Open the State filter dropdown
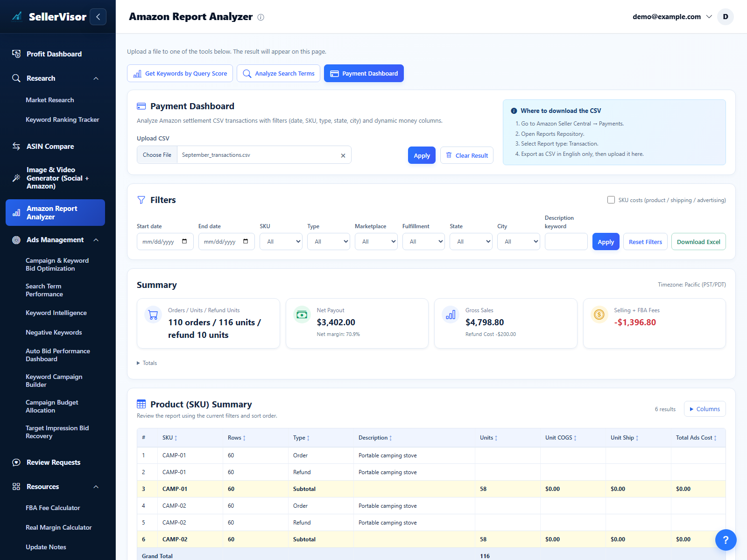Viewport: 747px width, 560px height. click(471, 241)
